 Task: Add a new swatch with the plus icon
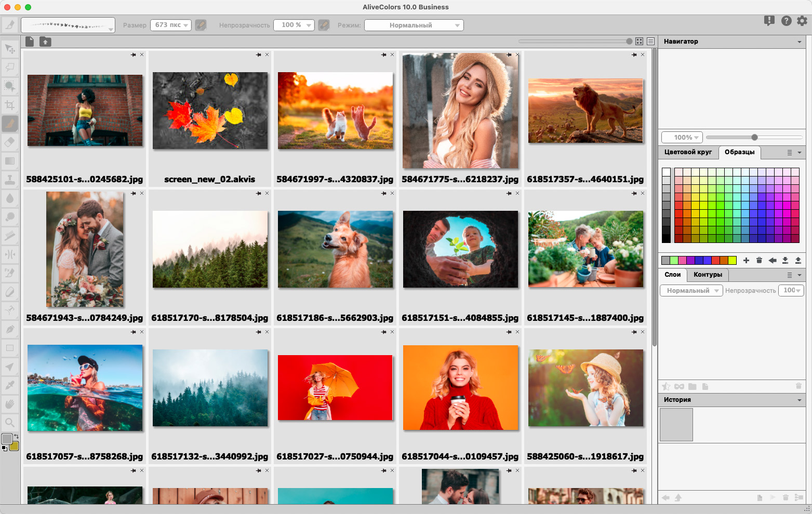[746, 261]
